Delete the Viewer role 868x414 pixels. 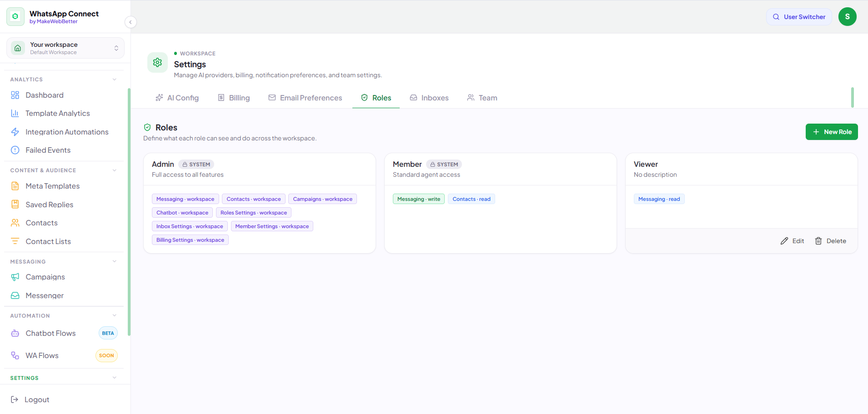coord(831,241)
